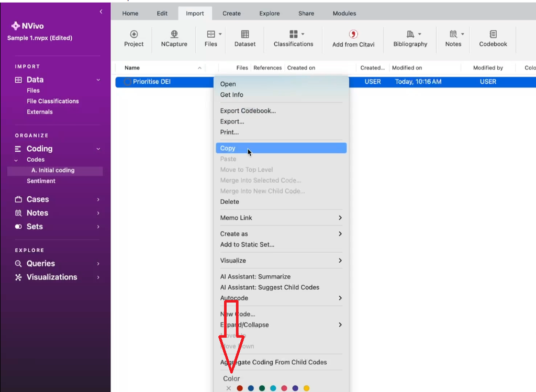Click the Bibliography ribbon icon
The image size is (536, 392).
pyautogui.click(x=410, y=34)
